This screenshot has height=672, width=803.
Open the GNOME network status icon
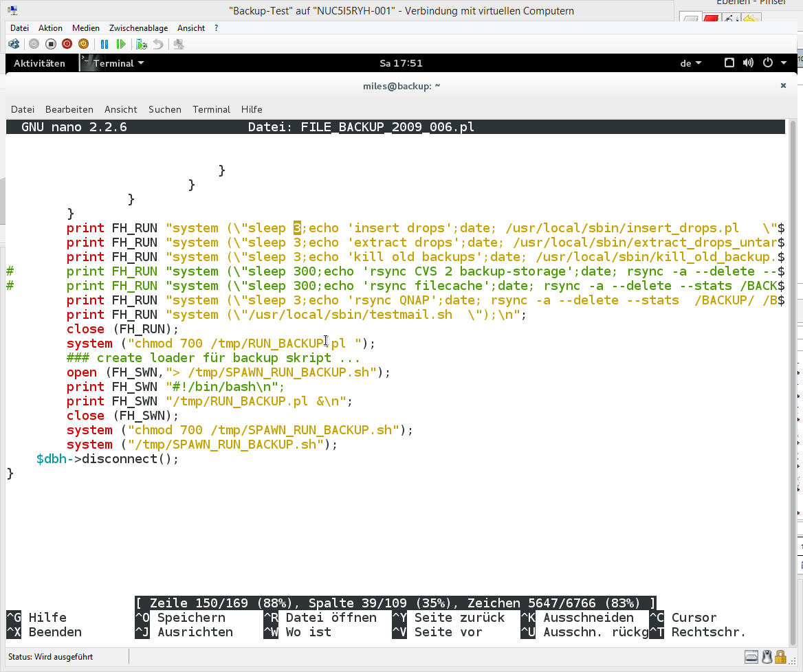click(x=729, y=63)
